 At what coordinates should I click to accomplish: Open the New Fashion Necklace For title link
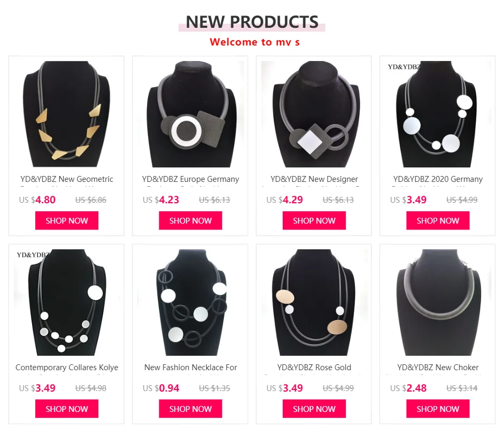pos(191,368)
